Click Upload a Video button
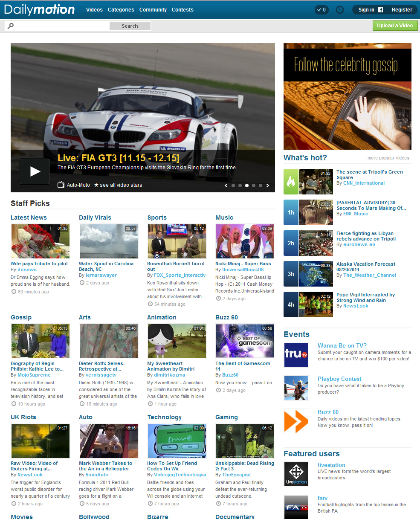 tap(395, 26)
